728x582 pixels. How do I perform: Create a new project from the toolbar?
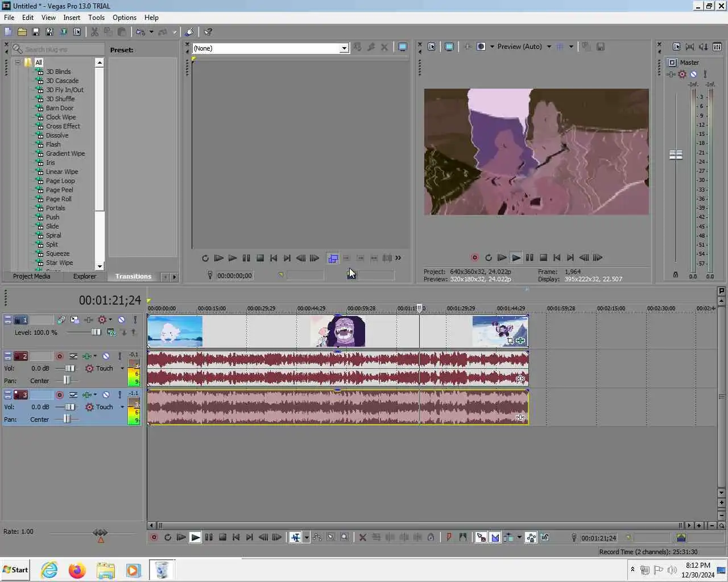[8, 32]
